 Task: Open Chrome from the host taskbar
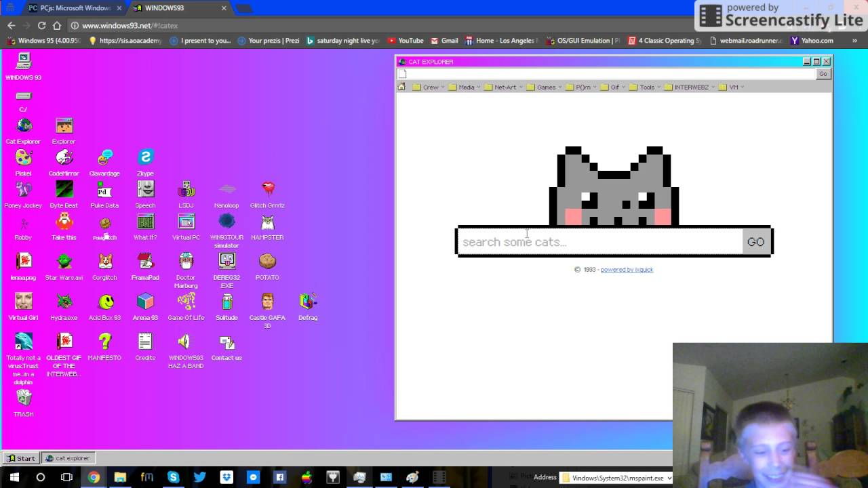94,478
